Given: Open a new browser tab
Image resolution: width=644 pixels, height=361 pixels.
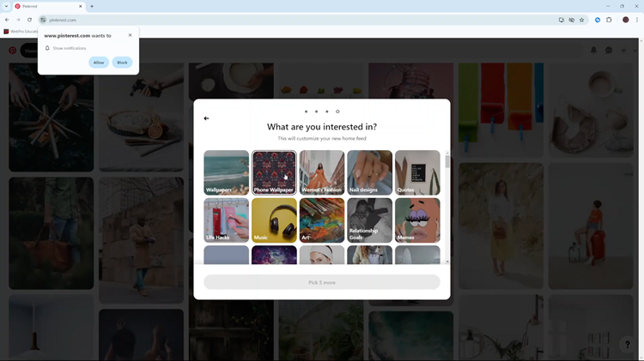Looking at the screenshot, I should pos(92,6).
